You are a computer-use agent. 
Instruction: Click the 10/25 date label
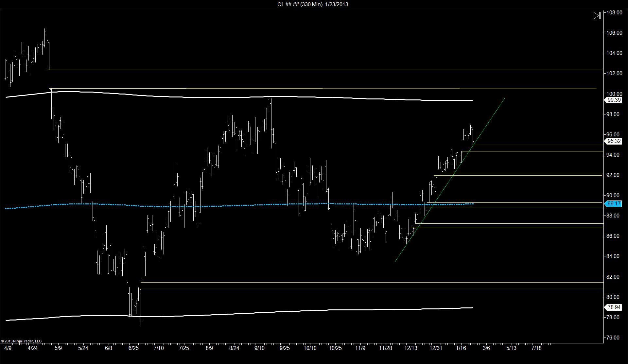pos(335,348)
